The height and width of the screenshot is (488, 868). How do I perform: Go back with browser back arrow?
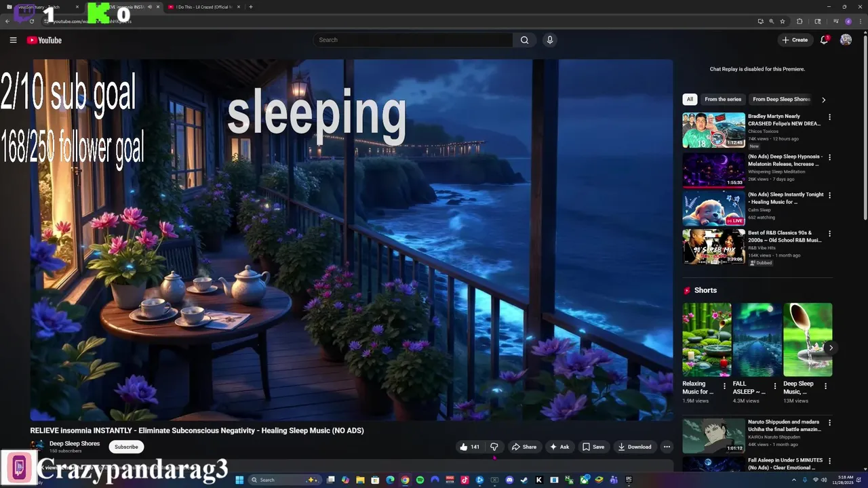7,21
